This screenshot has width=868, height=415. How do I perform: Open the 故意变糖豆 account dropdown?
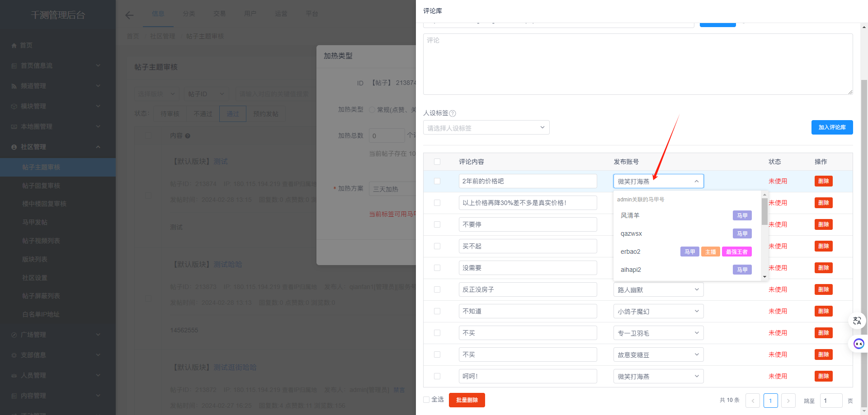pos(658,354)
